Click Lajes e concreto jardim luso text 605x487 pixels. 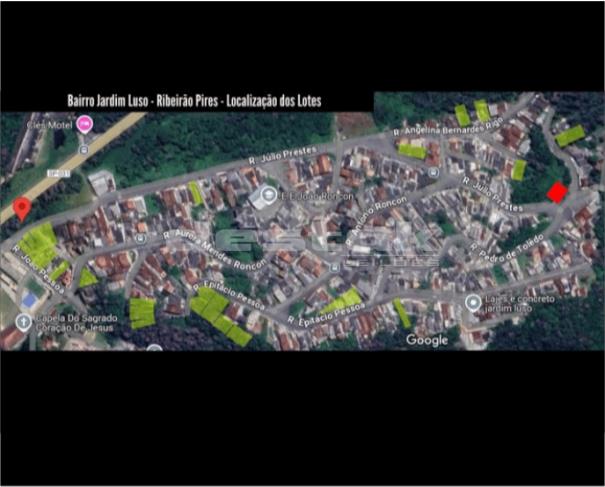click(x=519, y=304)
